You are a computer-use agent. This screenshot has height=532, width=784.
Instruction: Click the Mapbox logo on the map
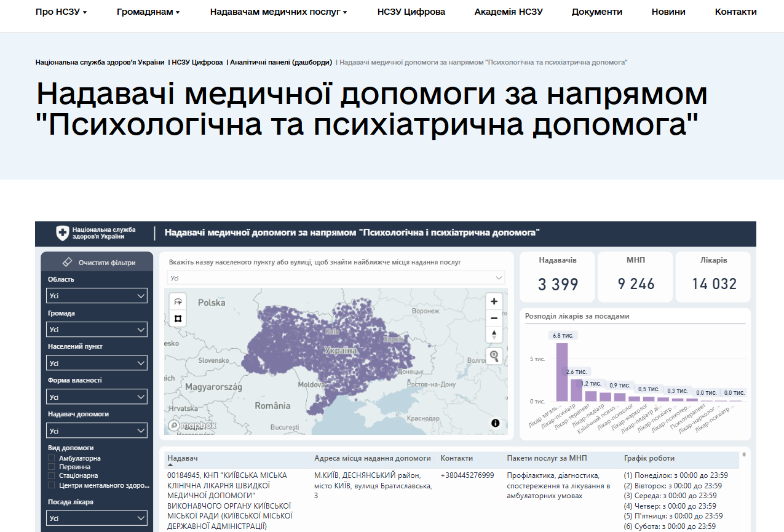[x=192, y=425]
